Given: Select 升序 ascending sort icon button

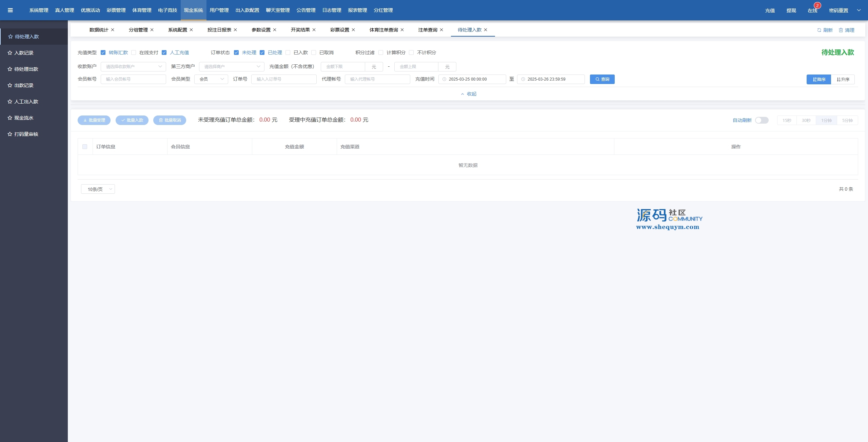Looking at the screenshot, I should click(843, 79).
